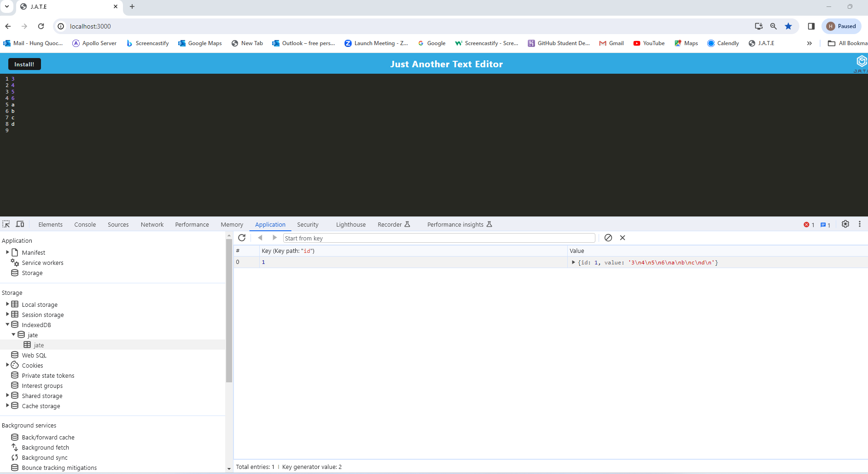Open DevTools settings gear
Screen dimensions: 868x474
[845, 224]
